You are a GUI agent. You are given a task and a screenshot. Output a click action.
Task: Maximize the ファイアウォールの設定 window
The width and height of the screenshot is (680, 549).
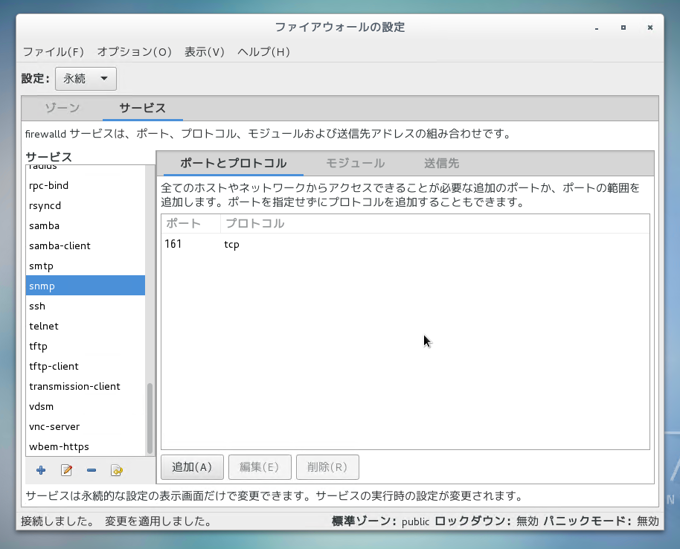point(623,27)
